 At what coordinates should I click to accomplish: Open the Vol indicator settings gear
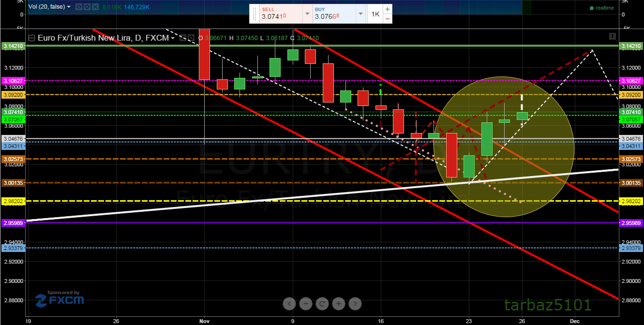click(86, 7)
